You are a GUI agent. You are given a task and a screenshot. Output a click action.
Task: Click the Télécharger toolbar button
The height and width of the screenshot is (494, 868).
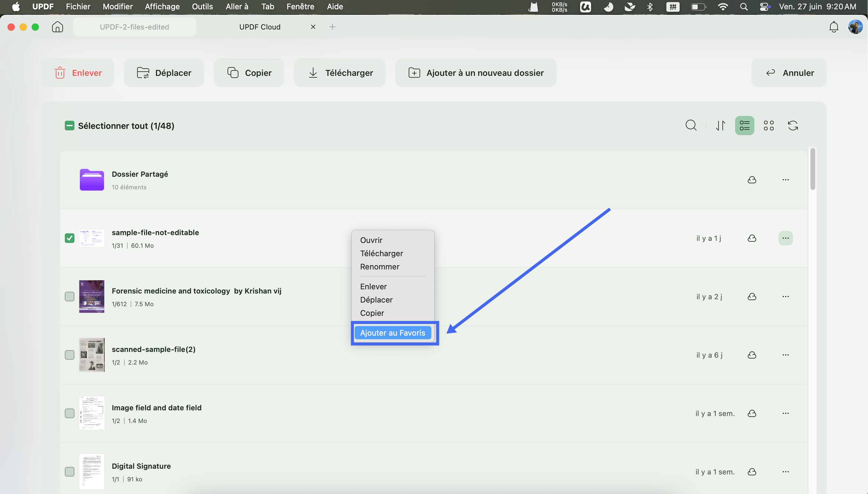(x=340, y=73)
